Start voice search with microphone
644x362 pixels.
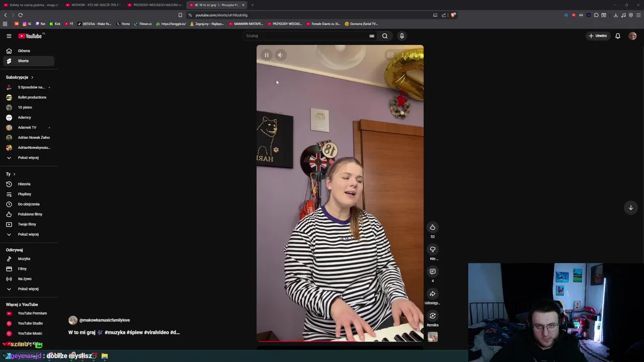click(401, 36)
